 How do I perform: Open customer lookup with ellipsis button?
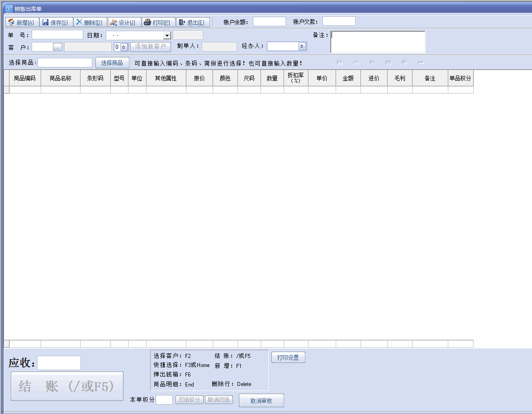[x=57, y=47]
